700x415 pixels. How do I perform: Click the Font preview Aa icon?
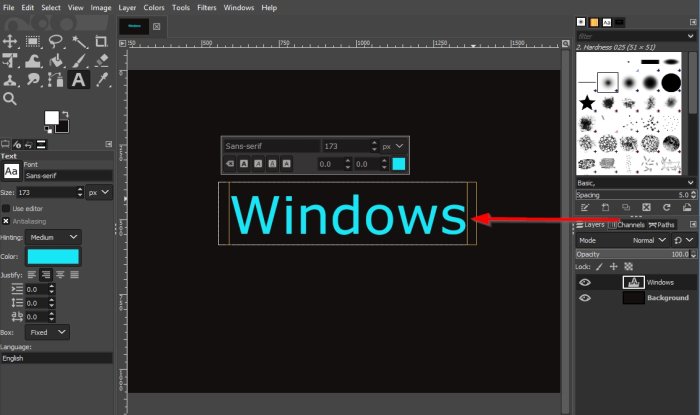11,171
